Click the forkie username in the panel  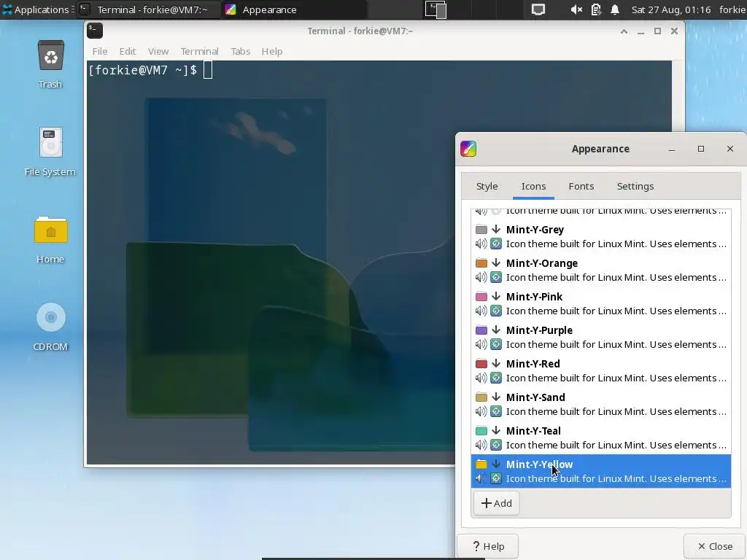coord(732,9)
